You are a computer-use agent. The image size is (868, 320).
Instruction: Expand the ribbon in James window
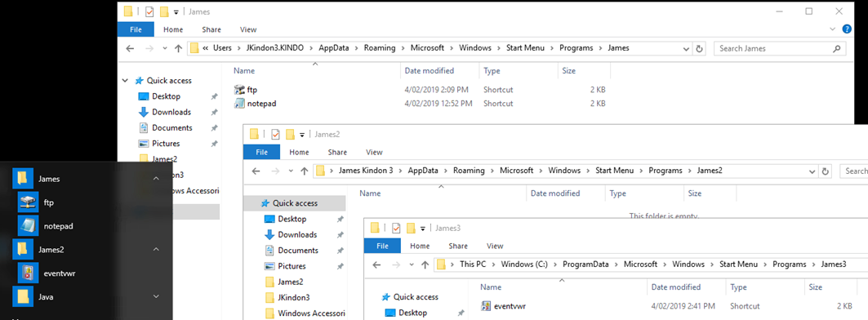(x=833, y=29)
